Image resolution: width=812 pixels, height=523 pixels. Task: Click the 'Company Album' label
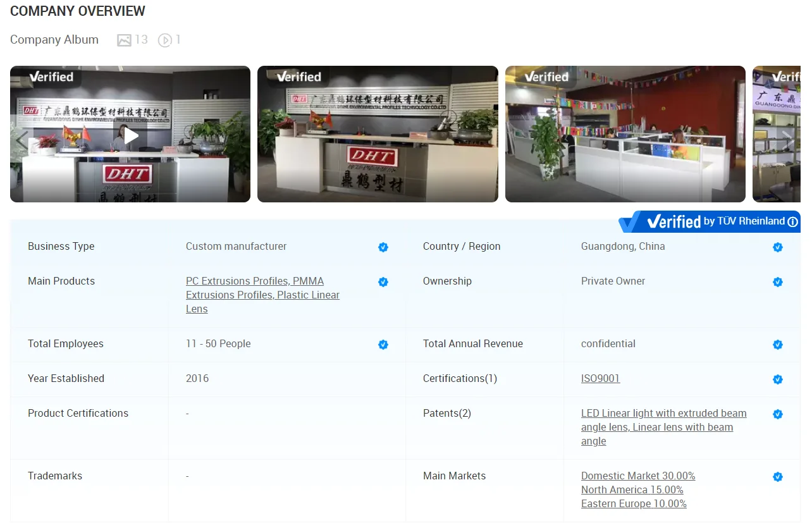pos(54,40)
